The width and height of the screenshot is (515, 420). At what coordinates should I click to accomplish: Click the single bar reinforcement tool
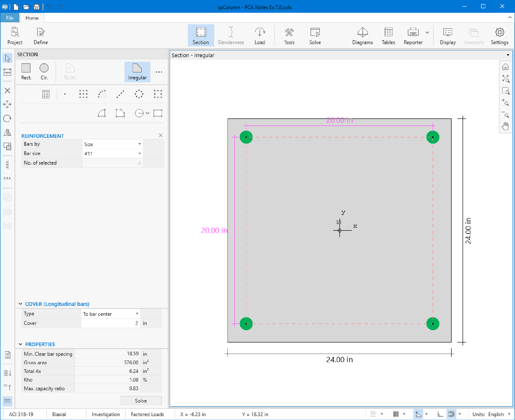coord(65,94)
